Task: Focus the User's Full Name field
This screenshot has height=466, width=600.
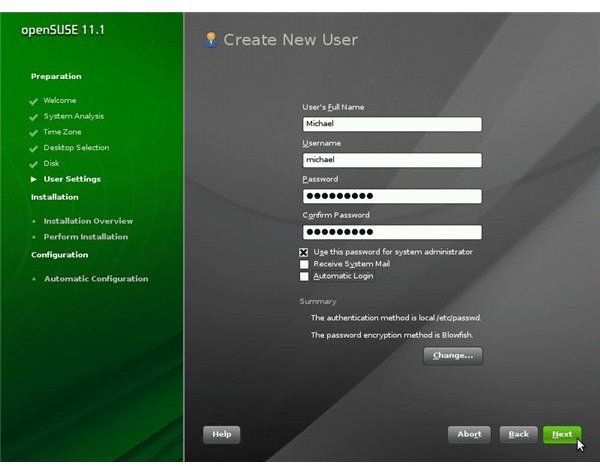Action: 392,124
